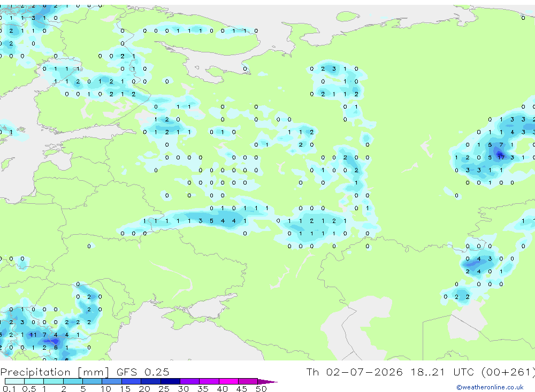The image size is (535, 392).
Task: Choose the 15–20 mm blue legend swatch
Action: 131,381
